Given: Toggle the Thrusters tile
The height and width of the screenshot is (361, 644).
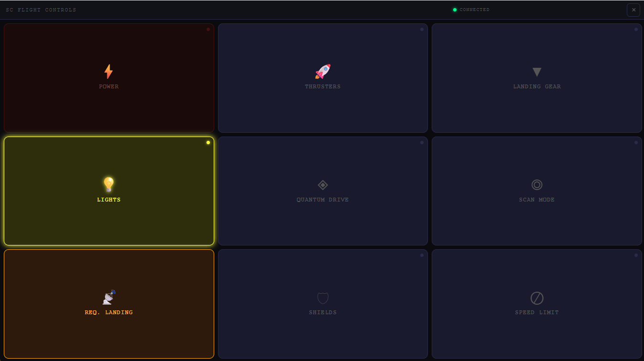Looking at the screenshot, I should [x=323, y=78].
